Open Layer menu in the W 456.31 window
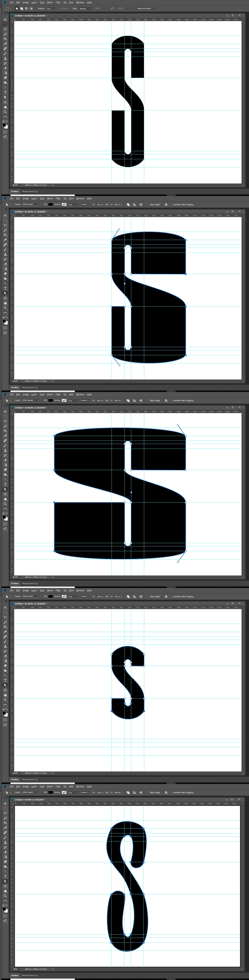This screenshot has height=980, width=249. click(x=34, y=198)
